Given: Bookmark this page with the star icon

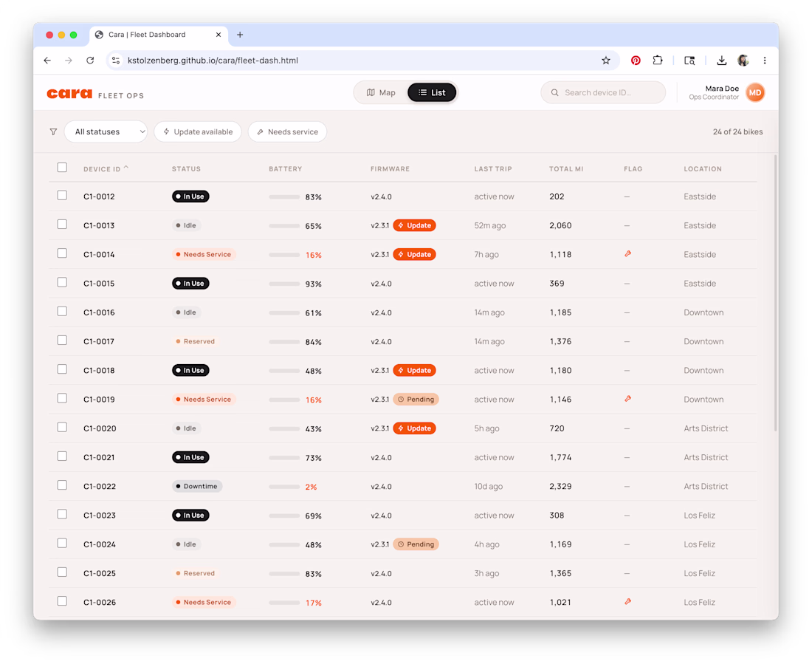Looking at the screenshot, I should (x=606, y=61).
